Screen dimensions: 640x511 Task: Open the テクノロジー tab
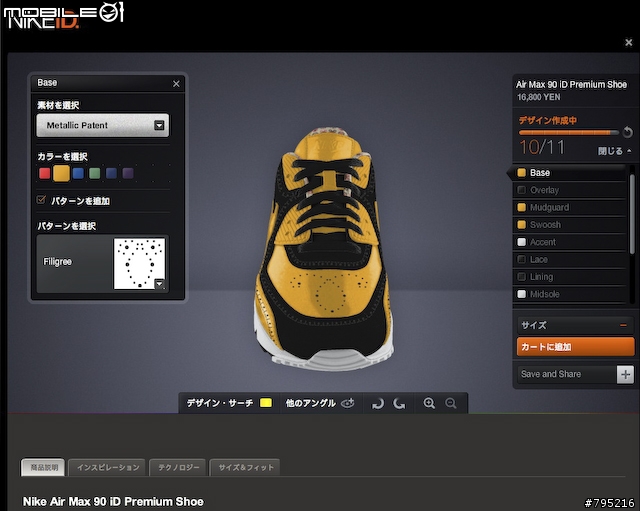[x=178, y=467]
